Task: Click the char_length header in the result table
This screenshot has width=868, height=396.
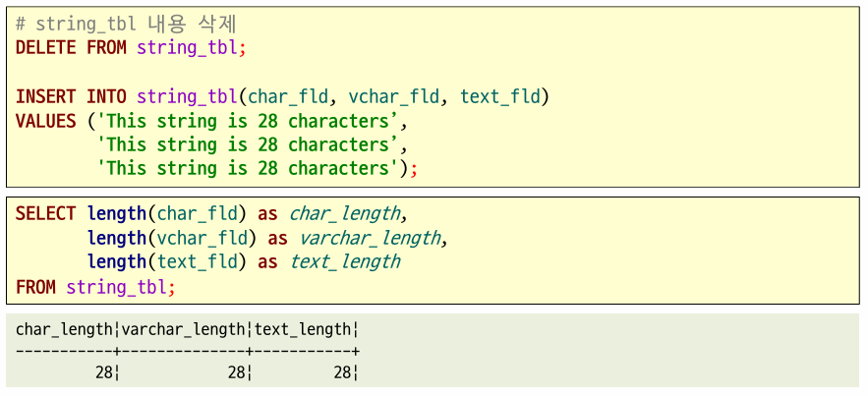Action: 64,330
